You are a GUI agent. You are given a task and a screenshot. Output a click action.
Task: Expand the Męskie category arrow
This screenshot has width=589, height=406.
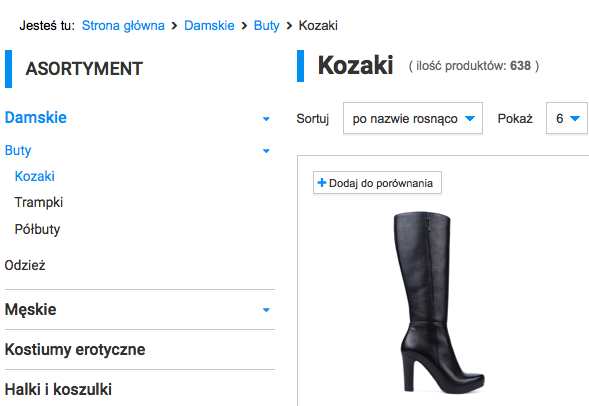point(266,310)
